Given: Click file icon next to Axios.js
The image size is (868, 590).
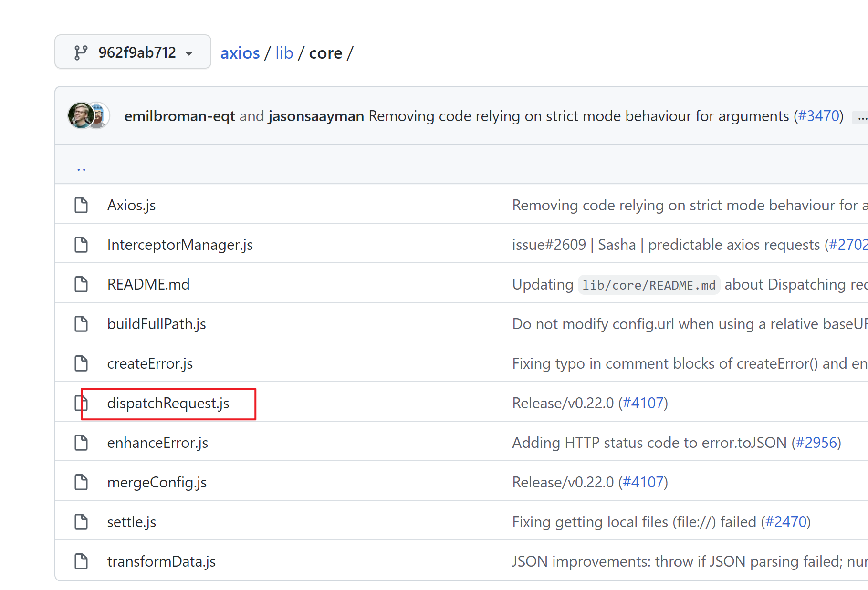Looking at the screenshot, I should tap(81, 205).
